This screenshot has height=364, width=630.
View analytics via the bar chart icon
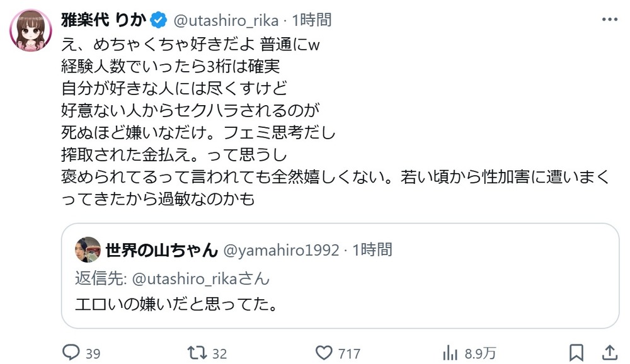450,353
